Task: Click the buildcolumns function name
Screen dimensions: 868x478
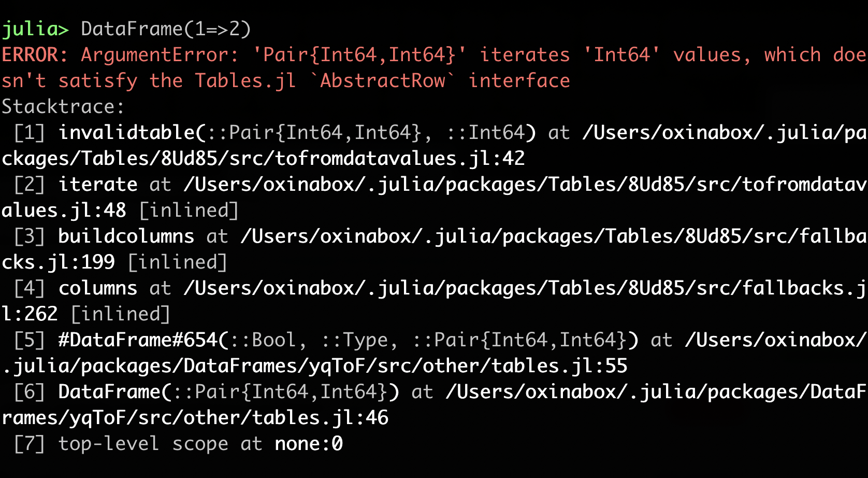Action: 126,236
